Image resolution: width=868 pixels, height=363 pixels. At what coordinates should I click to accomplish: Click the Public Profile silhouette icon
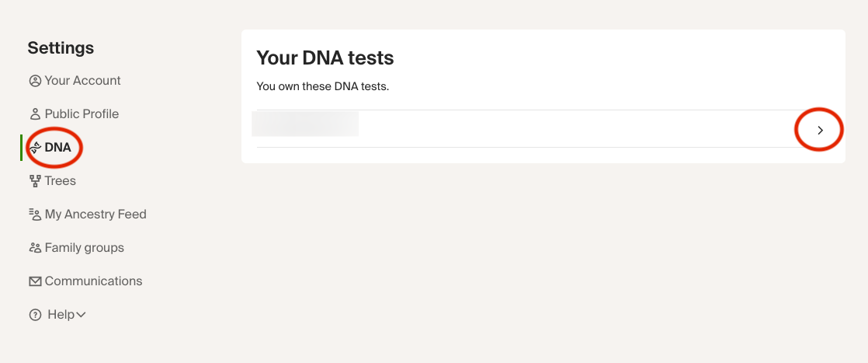click(35, 114)
